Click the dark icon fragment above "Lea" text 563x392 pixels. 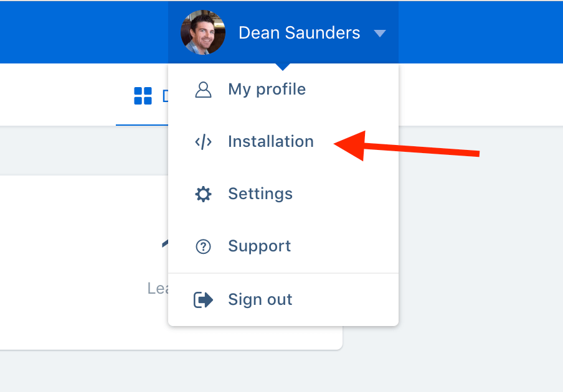(165, 243)
